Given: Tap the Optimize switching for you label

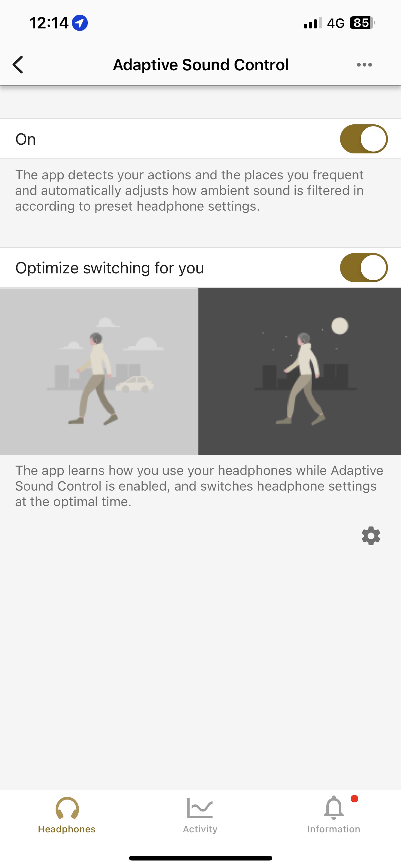Looking at the screenshot, I should [x=110, y=268].
